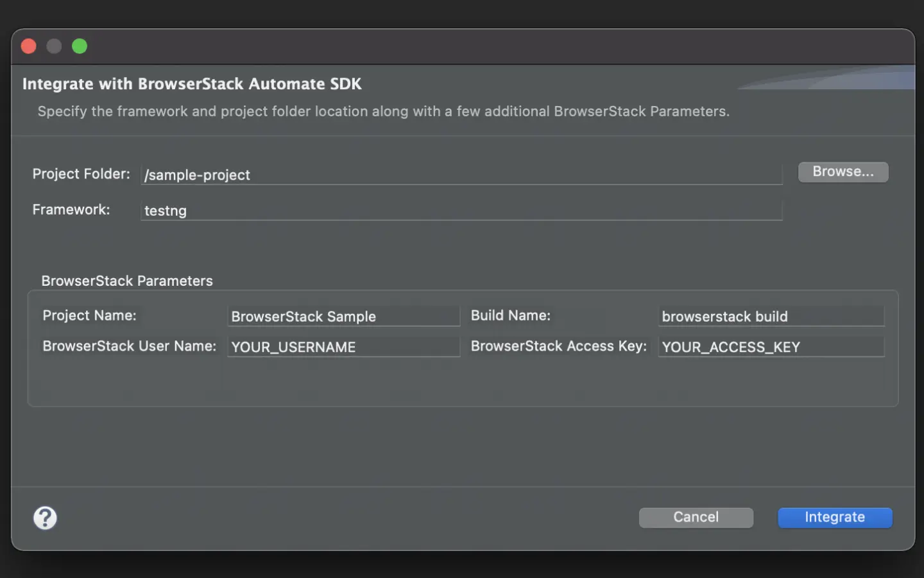Image resolution: width=924 pixels, height=578 pixels.
Task: Click the gray minimize window button
Action: [54, 46]
